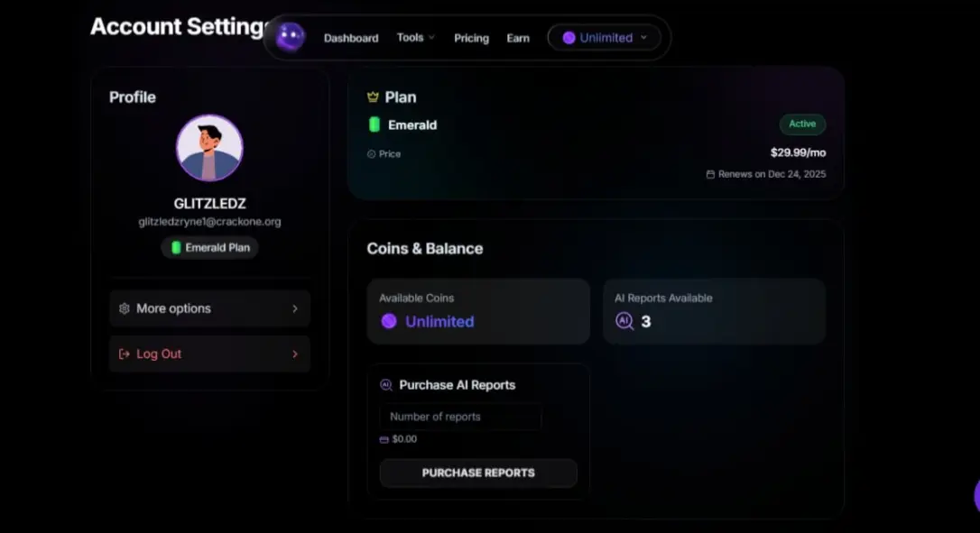
Task: Click the PURCHASE REPORTS button
Action: click(478, 473)
